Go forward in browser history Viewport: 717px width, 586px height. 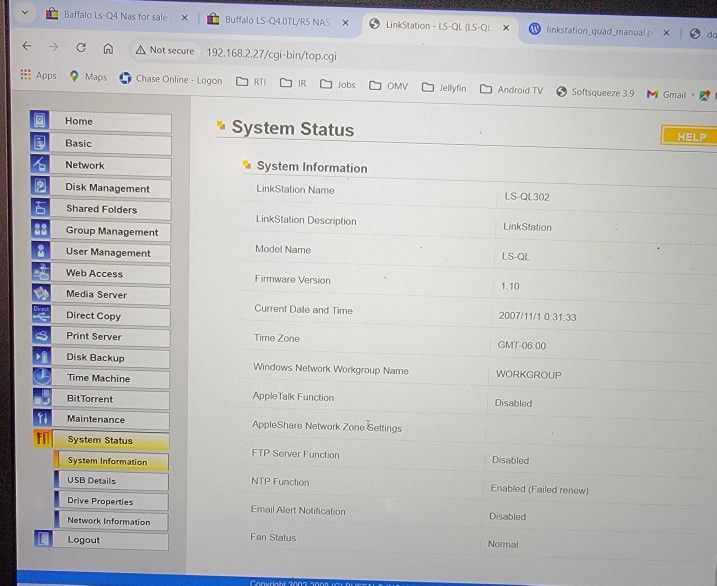(x=54, y=47)
